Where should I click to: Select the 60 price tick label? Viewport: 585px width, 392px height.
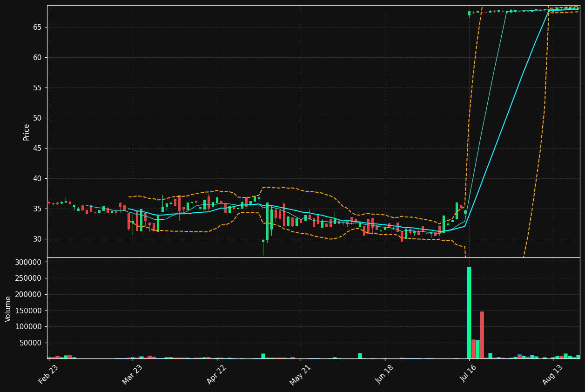pyautogui.click(x=37, y=58)
